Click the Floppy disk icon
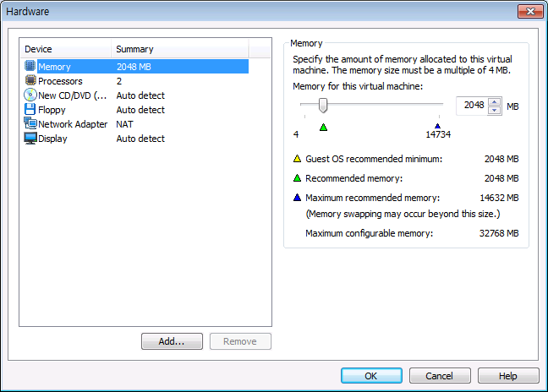The height and width of the screenshot is (392, 548). click(30, 109)
